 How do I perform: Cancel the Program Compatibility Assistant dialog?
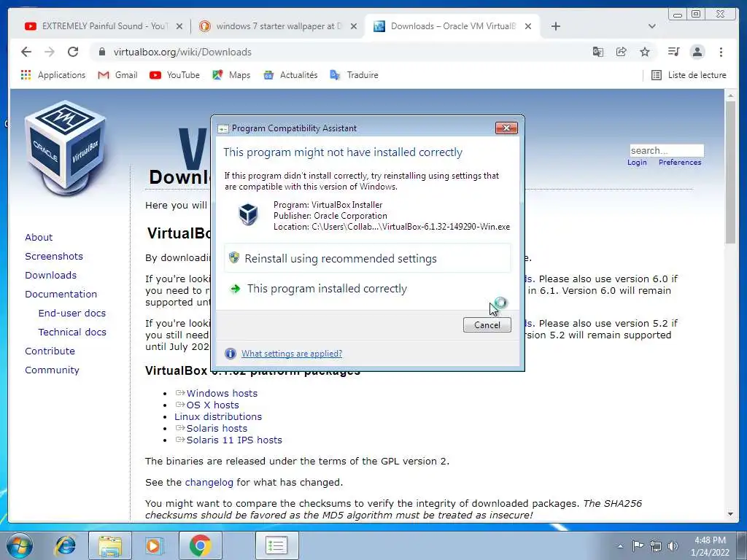point(487,324)
